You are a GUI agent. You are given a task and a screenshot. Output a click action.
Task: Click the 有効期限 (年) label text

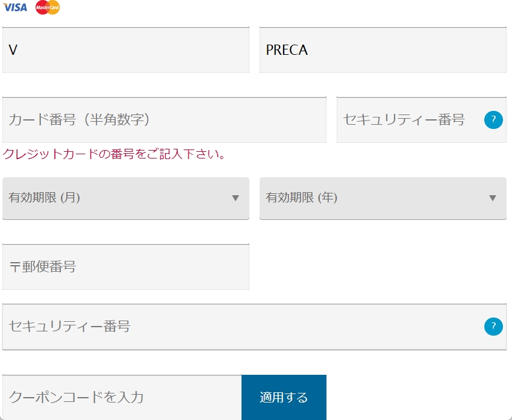(302, 198)
